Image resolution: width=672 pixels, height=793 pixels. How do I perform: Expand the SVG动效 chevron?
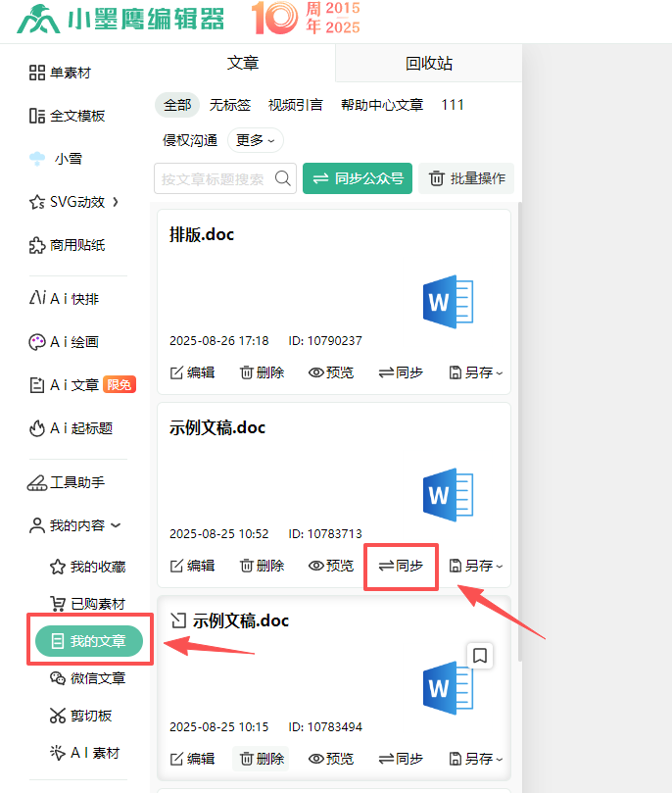[x=116, y=202]
